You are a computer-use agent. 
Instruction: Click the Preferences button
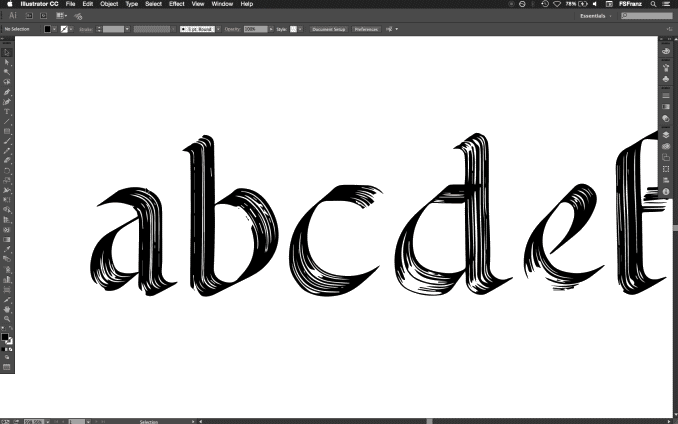pos(366,29)
